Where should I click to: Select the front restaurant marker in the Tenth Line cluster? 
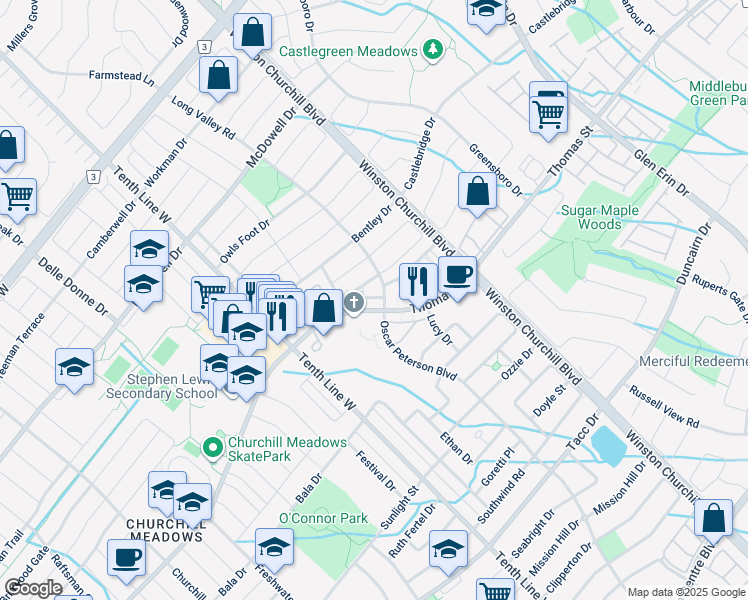tap(277, 318)
